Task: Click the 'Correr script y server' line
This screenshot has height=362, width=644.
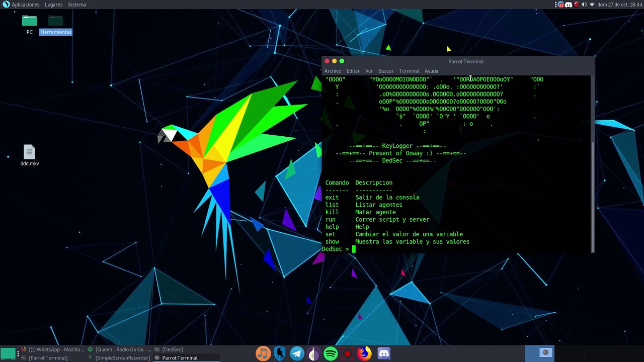Action: click(392, 220)
